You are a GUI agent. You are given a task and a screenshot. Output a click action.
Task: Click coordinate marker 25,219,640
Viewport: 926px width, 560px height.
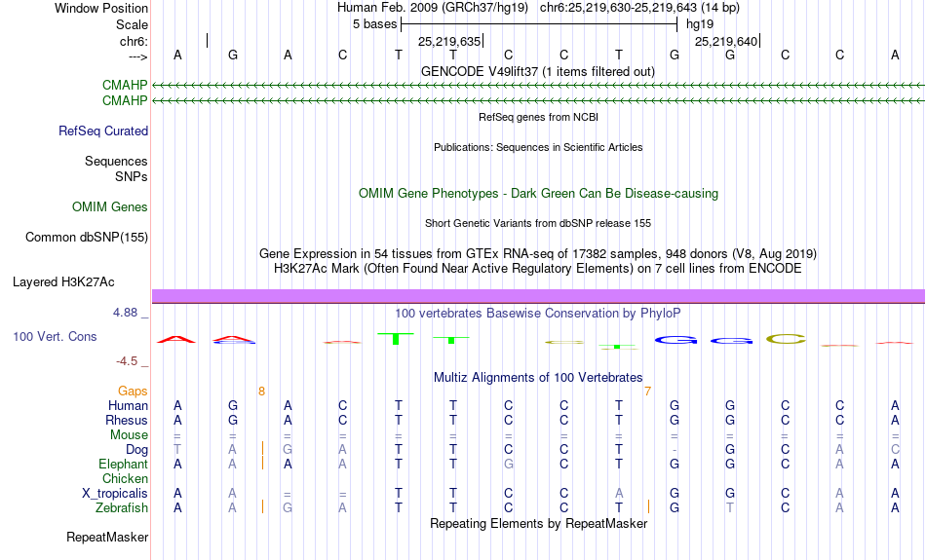[726, 41]
